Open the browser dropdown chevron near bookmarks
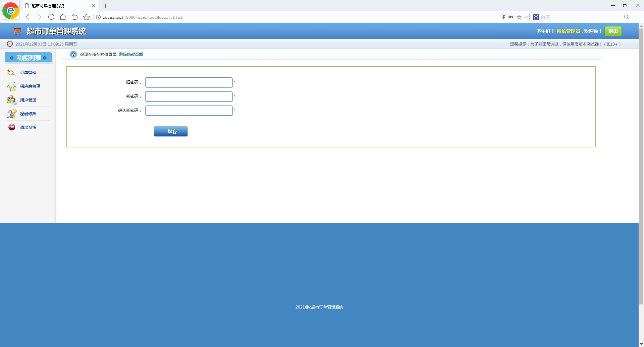This screenshot has height=347, width=644. coord(526,17)
